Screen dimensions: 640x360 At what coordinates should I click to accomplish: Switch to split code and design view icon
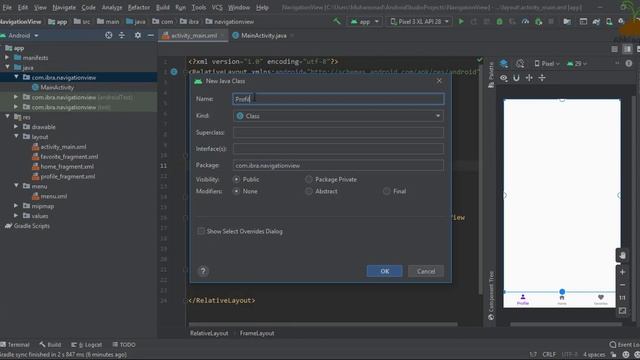[x=627, y=49]
